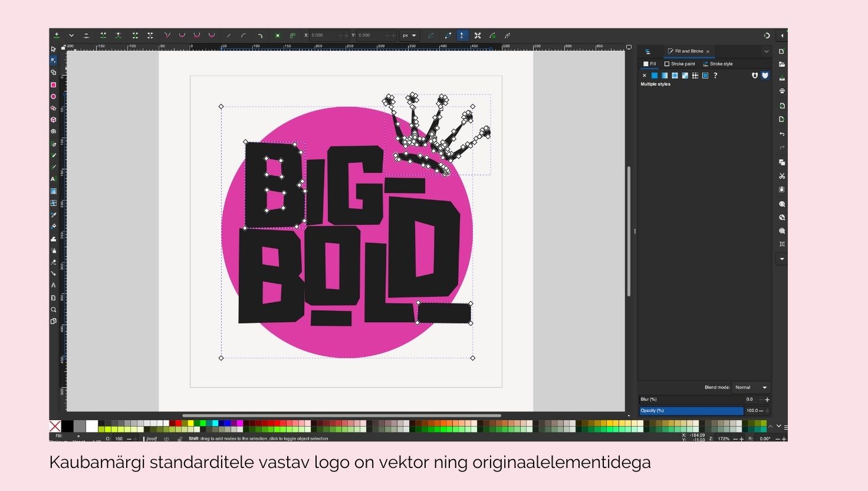868x491 pixels.
Task: Close the Fill and Stroke tab
Action: tap(708, 51)
